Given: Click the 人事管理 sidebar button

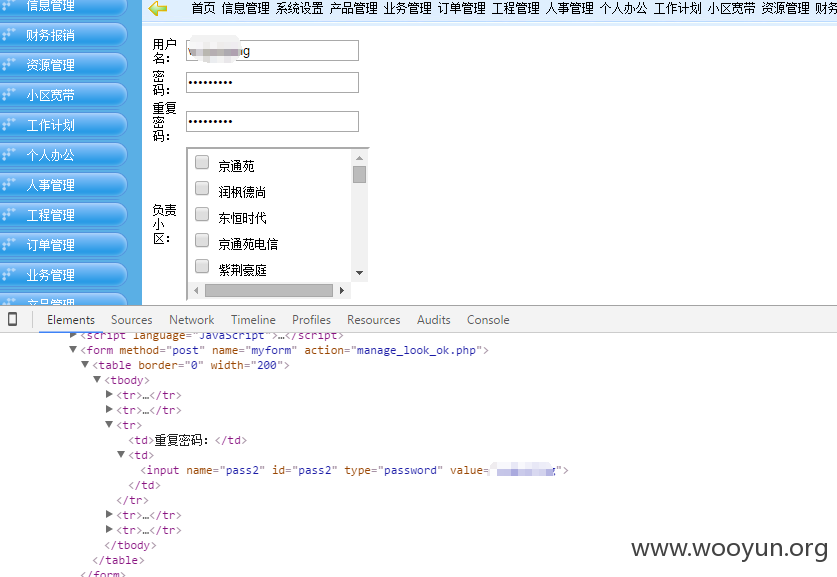Looking at the screenshot, I should click(x=64, y=185).
